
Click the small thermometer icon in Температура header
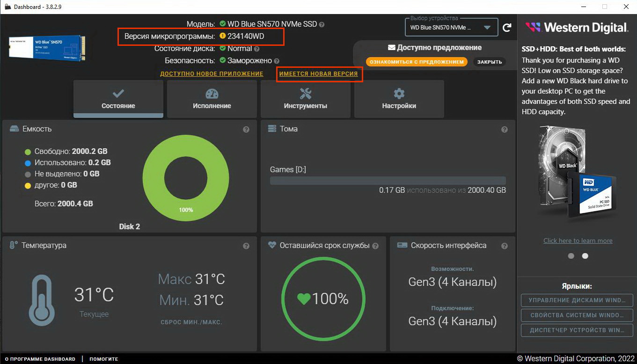coord(14,245)
